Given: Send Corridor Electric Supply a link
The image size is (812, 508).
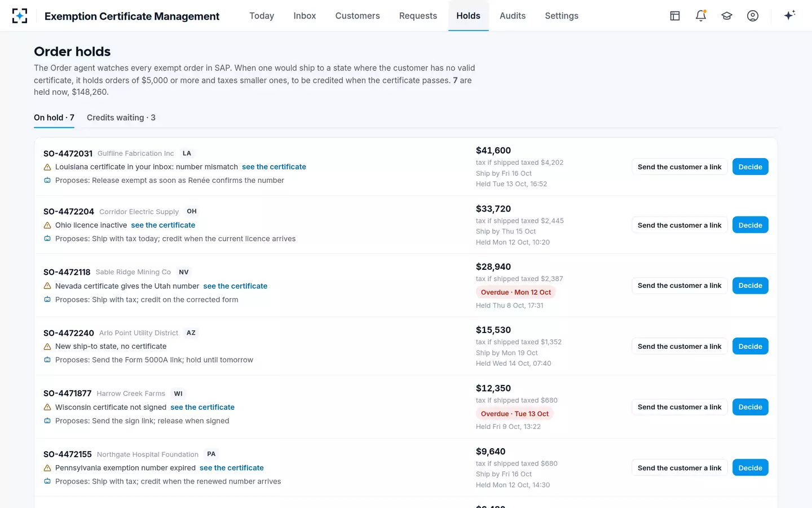Looking at the screenshot, I should pyautogui.click(x=679, y=225).
